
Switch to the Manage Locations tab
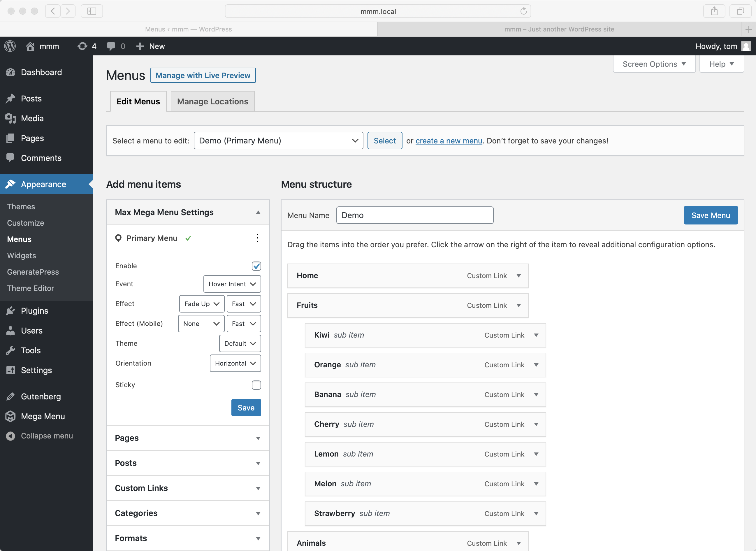pyautogui.click(x=212, y=101)
